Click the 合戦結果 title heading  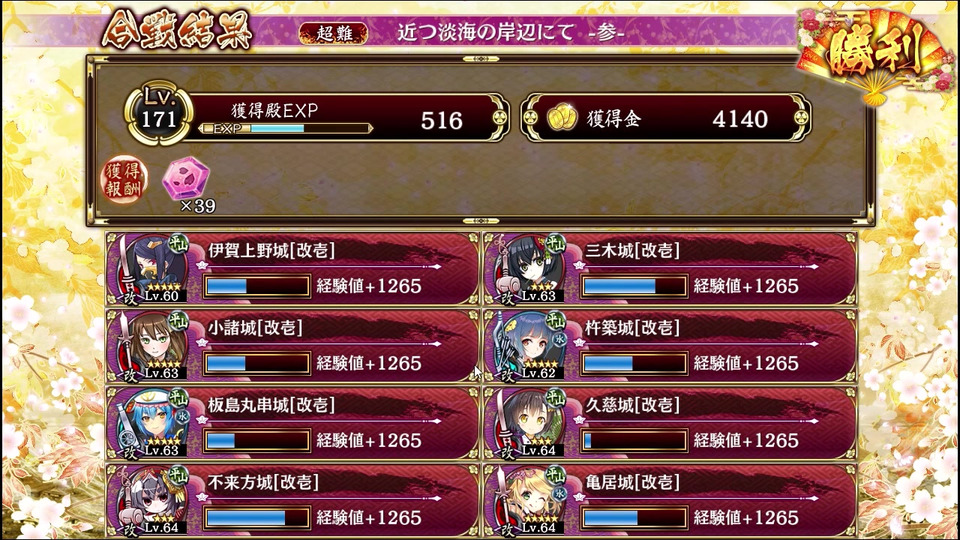point(177,29)
